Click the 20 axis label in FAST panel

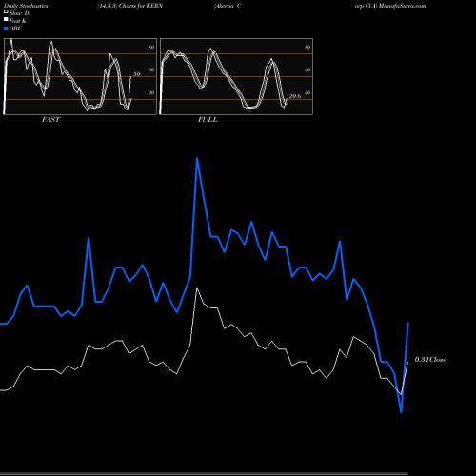tap(151, 92)
